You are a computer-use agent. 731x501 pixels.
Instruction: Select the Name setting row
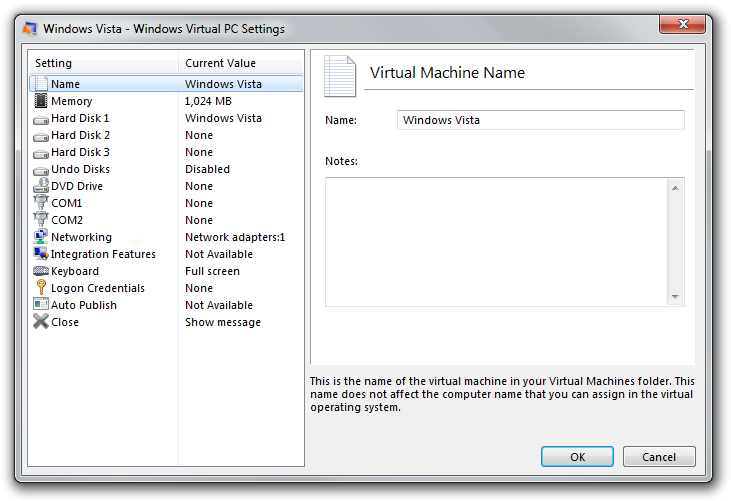(x=166, y=84)
